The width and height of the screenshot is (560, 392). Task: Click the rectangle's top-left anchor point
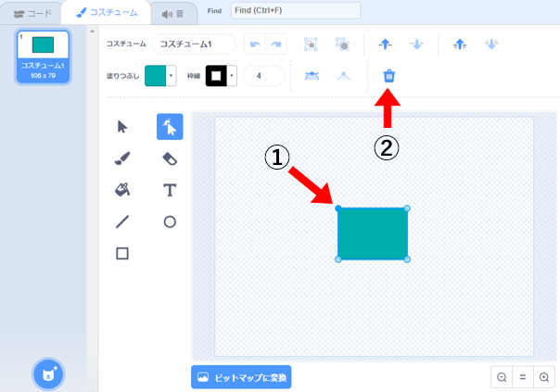click(x=337, y=209)
